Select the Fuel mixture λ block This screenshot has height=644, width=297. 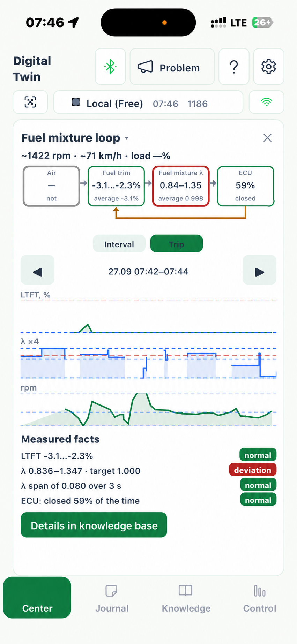(181, 186)
